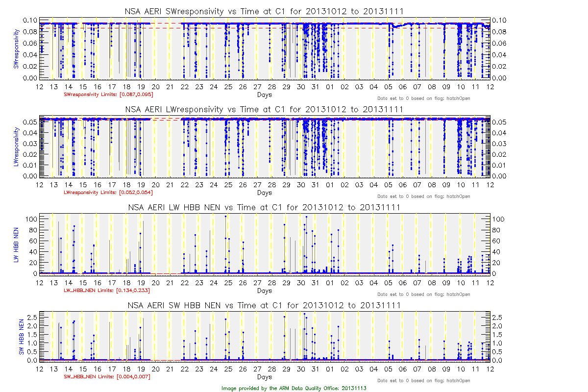Click the LW HBB NEN vs Time plot title

264,207
